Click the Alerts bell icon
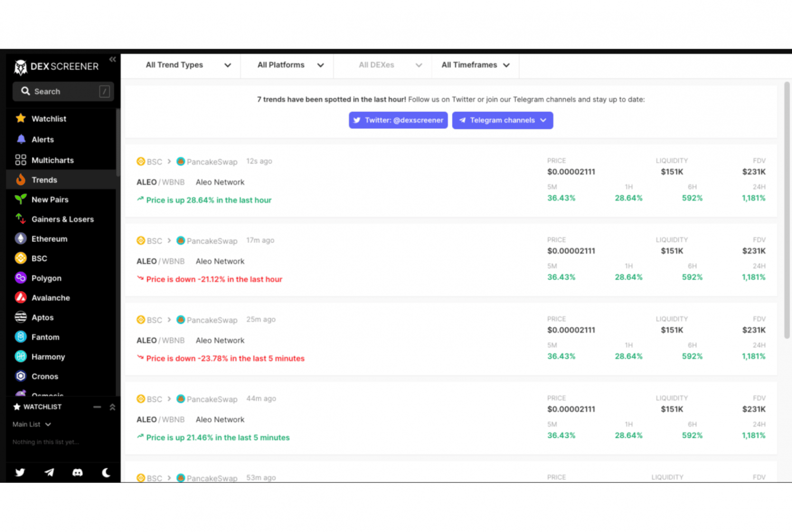This screenshot has height=532, width=792. (x=21, y=139)
